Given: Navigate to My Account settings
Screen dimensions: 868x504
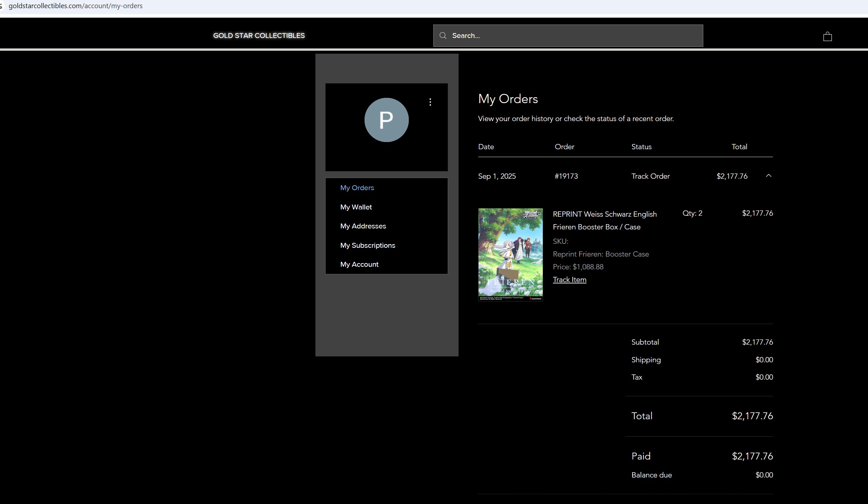Looking at the screenshot, I should click(x=359, y=264).
